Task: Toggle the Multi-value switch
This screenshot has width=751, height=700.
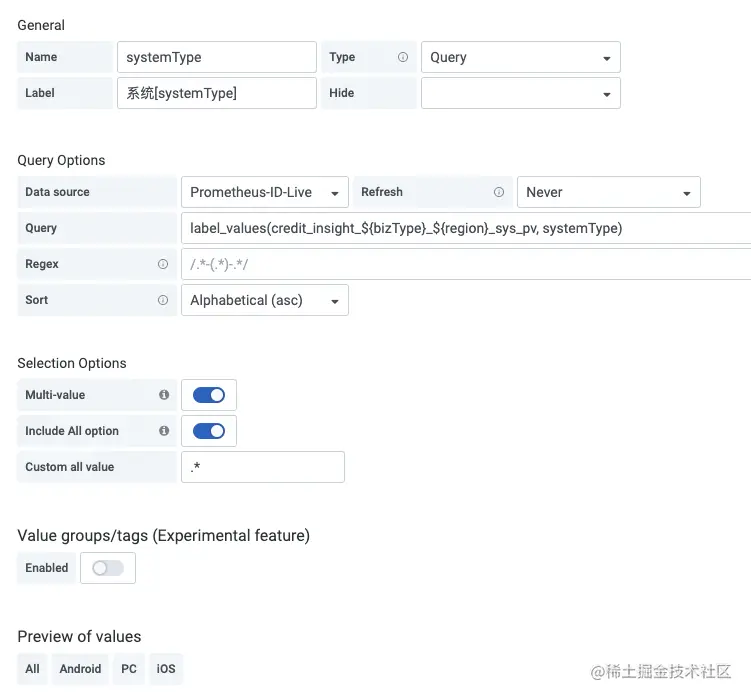Action: point(209,395)
